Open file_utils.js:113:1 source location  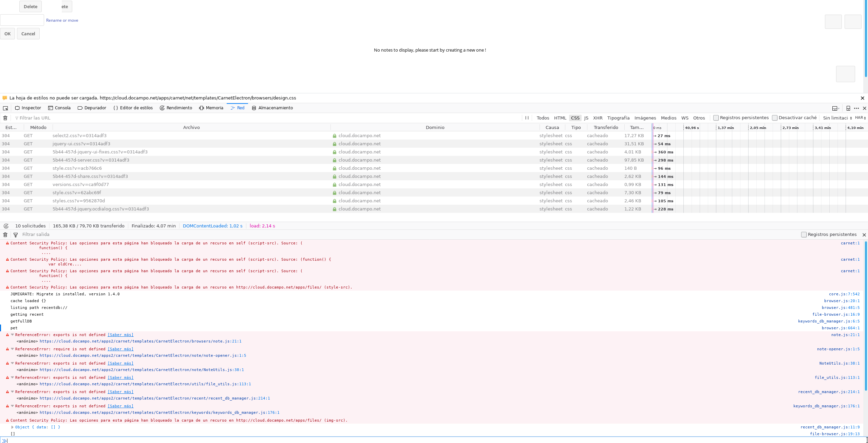[837, 377]
